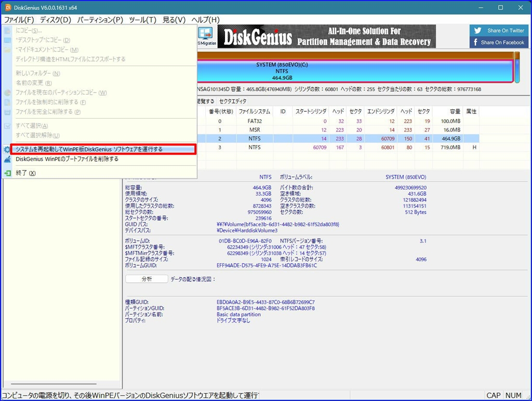532x401 pixels.
Task: Click the OS Migration toolbar icon
Action: click(x=207, y=36)
